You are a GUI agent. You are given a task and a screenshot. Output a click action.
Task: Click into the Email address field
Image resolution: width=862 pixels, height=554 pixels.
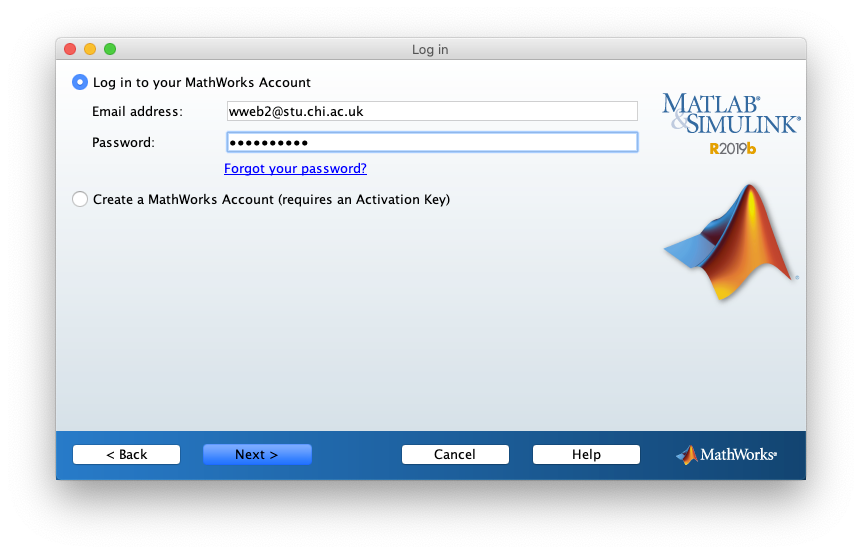432,112
